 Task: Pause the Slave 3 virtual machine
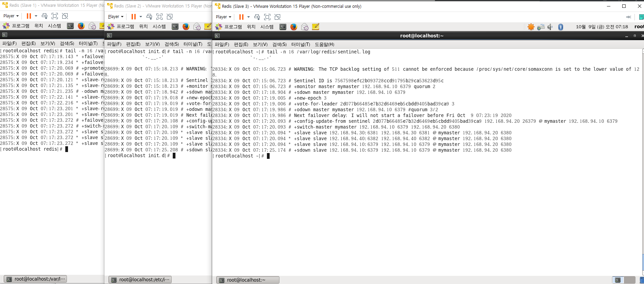click(241, 17)
